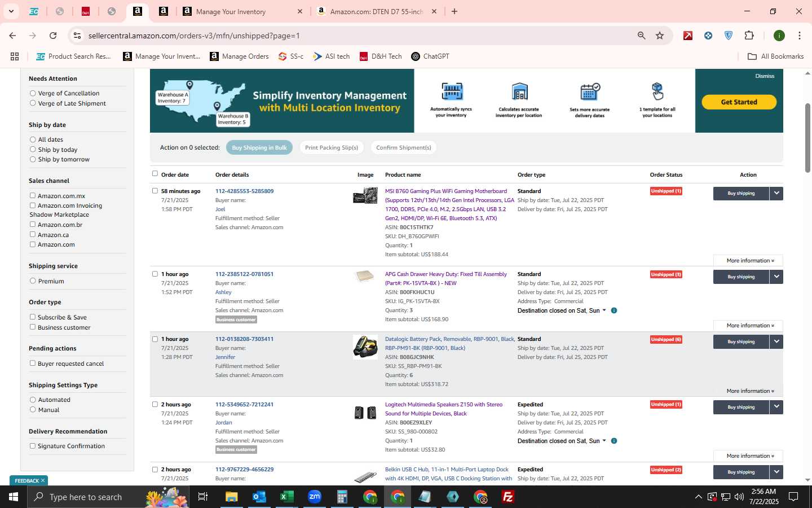Choose Ship by today radio button
Screen dimensions: 812x508
pyautogui.click(x=33, y=150)
